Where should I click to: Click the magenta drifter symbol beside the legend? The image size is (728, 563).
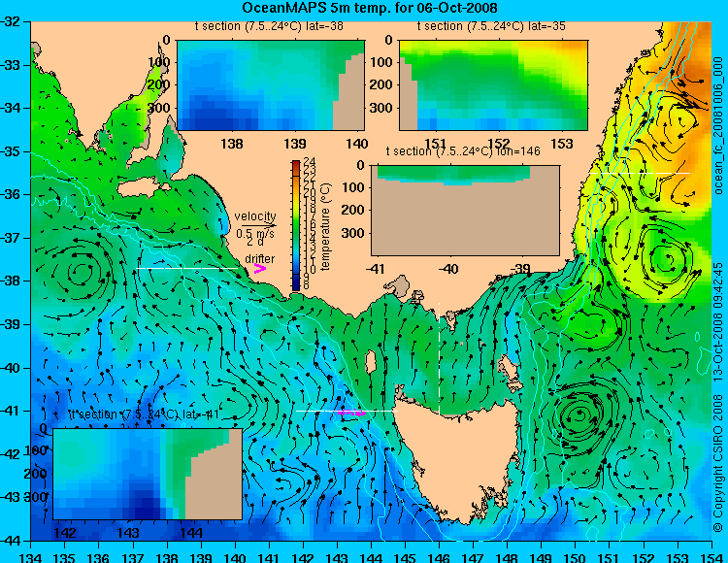tap(259, 268)
